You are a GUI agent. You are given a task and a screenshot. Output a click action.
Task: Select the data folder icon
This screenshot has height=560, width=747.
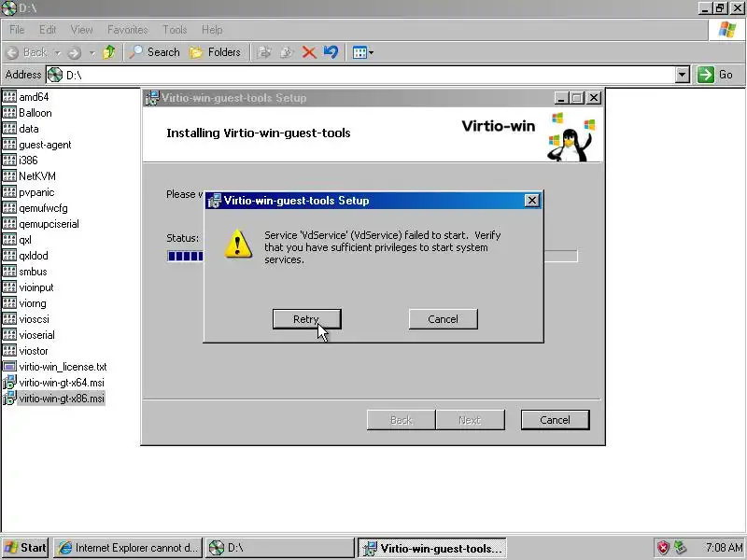(x=9, y=129)
